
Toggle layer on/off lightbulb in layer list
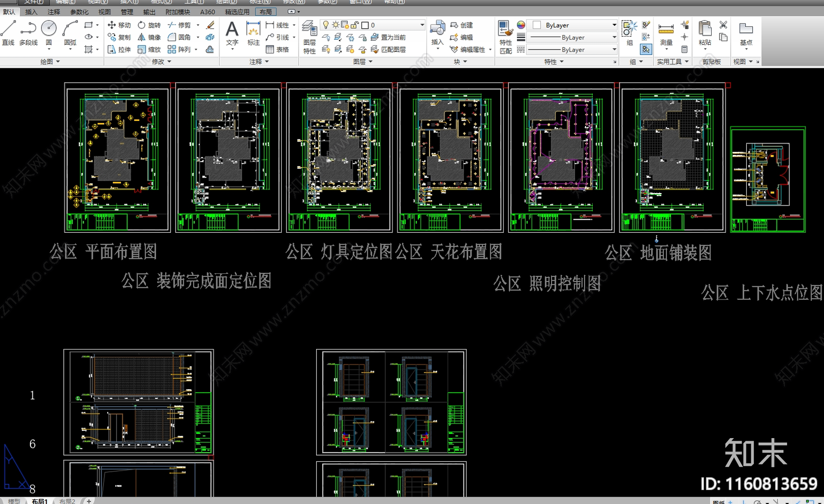325,25
